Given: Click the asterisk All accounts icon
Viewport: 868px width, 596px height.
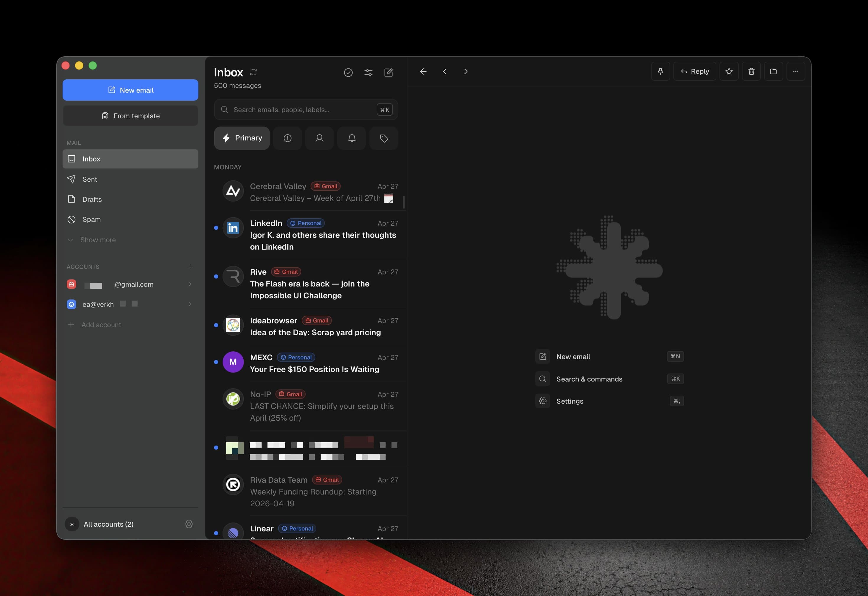Looking at the screenshot, I should coord(72,524).
